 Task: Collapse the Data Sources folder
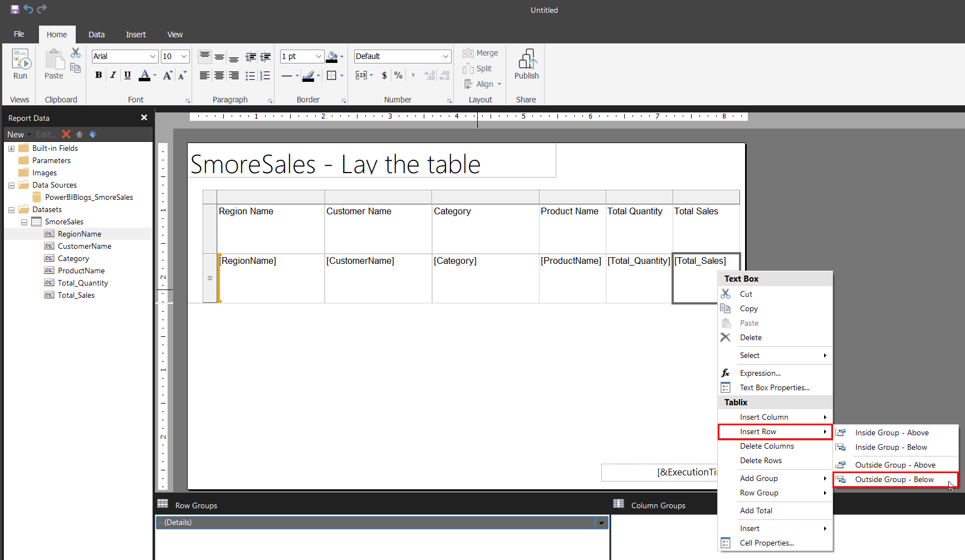point(11,185)
